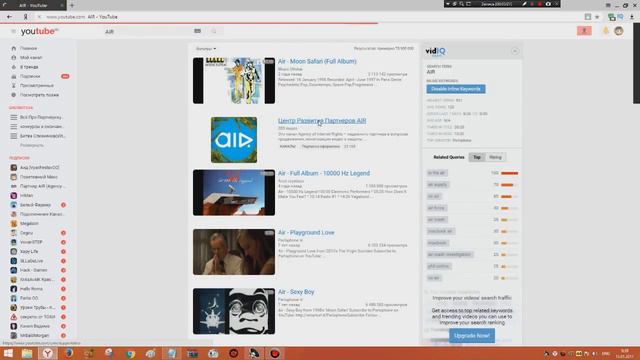Click the bookmark star in address bar
Screen dimensions: 640x360
click(x=597, y=17)
